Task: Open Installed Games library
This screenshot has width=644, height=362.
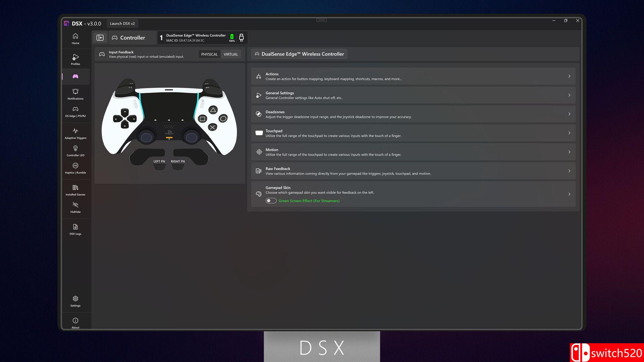Action: coord(75,190)
